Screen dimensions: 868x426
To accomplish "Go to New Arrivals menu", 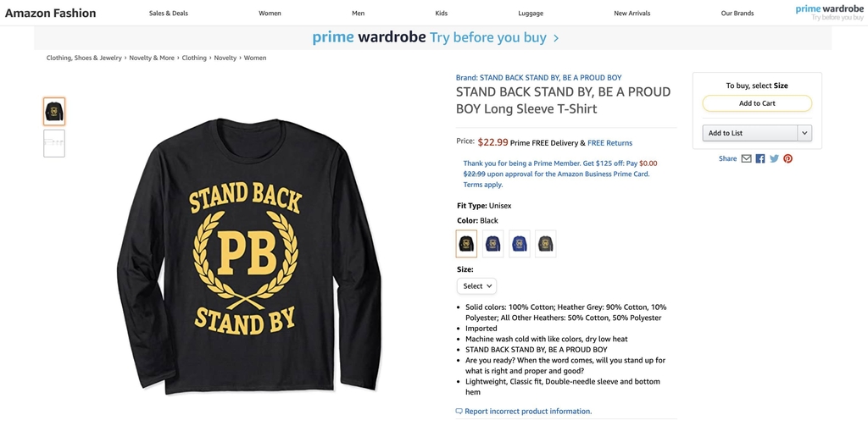I will (x=633, y=14).
